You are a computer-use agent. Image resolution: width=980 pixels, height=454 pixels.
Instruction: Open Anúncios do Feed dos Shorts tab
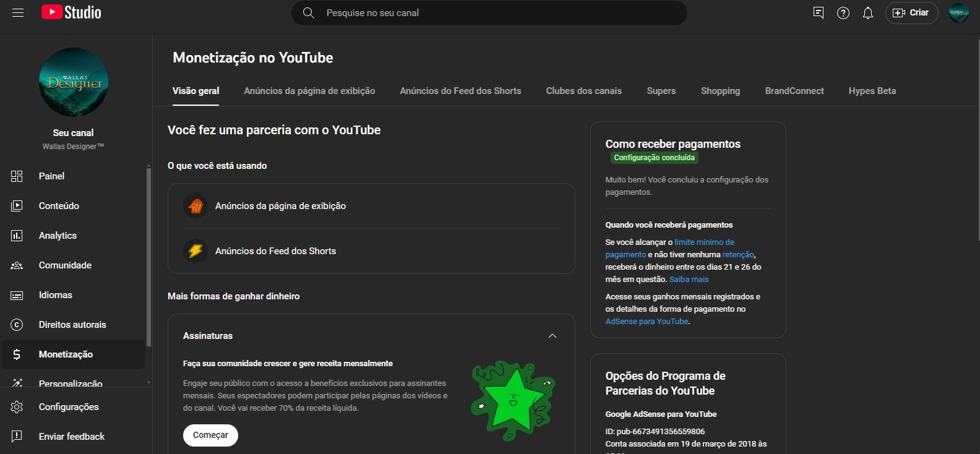click(460, 91)
